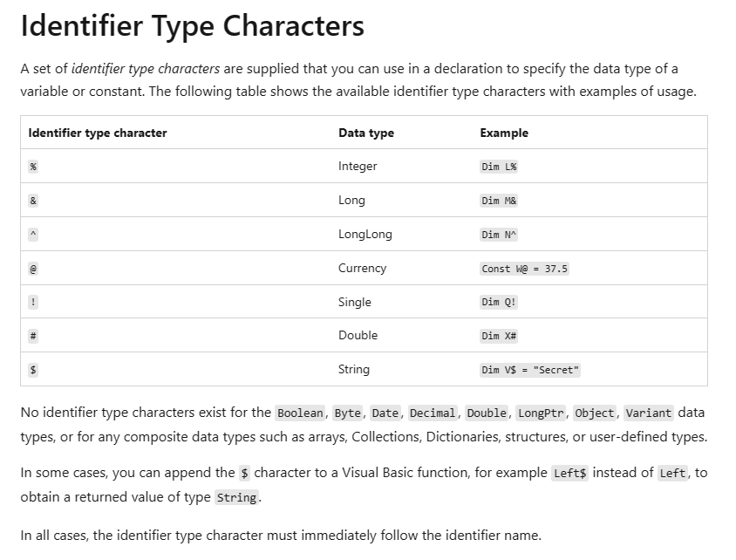The height and width of the screenshot is (560, 736).
Task: Click the 'Example' column header
Action: click(504, 133)
